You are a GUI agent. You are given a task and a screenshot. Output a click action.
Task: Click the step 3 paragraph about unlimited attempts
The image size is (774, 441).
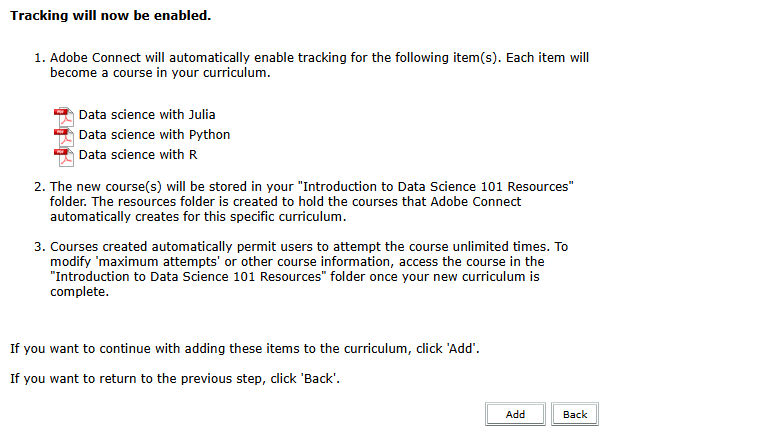click(x=300, y=269)
